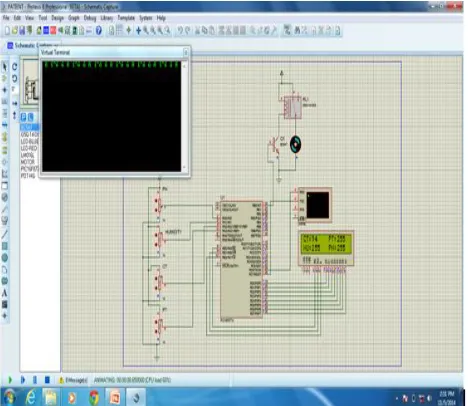This screenshot has height=406, width=468.
Task: Open Internet Explorer from the taskbar
Action: pyautogui.click(x=30, y=398)
